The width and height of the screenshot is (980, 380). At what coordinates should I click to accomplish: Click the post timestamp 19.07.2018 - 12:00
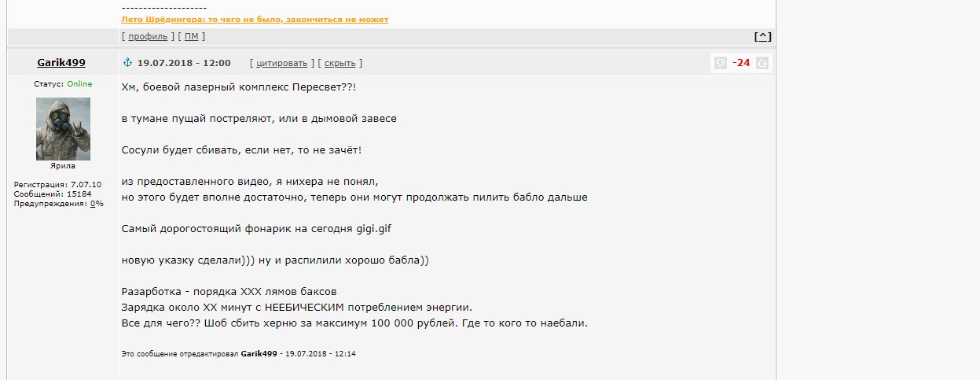click(184, 63)
